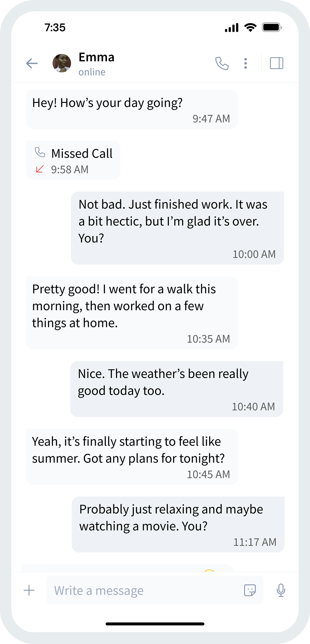
Task: Tap the Missed Call entry
Action: pyautogui.click(x=73, y=161)
